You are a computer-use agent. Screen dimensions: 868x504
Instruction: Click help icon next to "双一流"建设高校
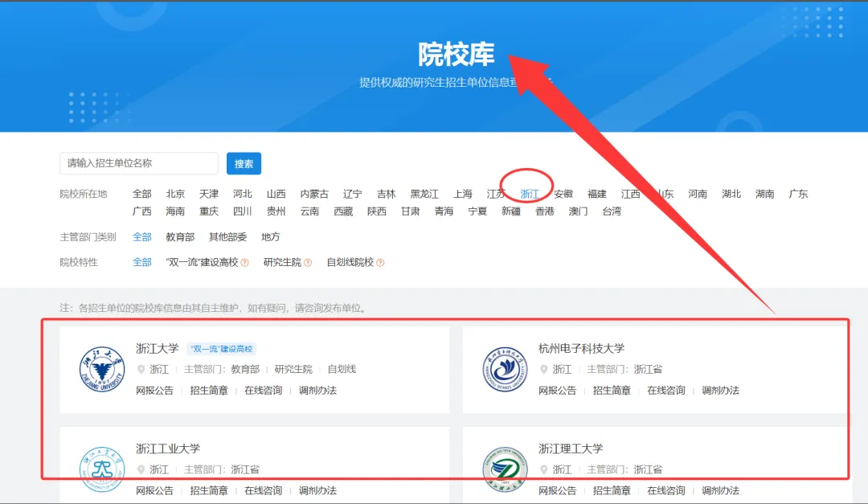[244, 263]
